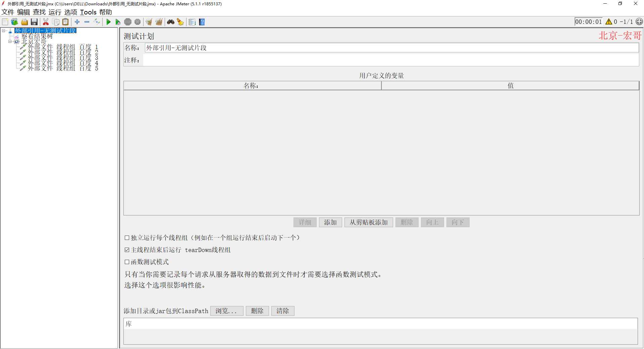Viewport: 644px width, 349px height.
Task: Select 外部引用-无测试片段 in tree
Action: click(46, 31)
